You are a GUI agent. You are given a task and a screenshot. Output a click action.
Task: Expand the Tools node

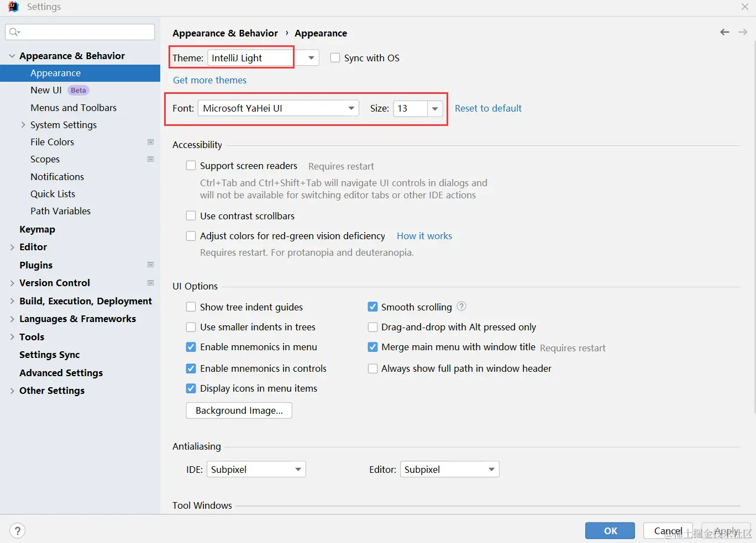pyautogui.click(x=12, y=337)
